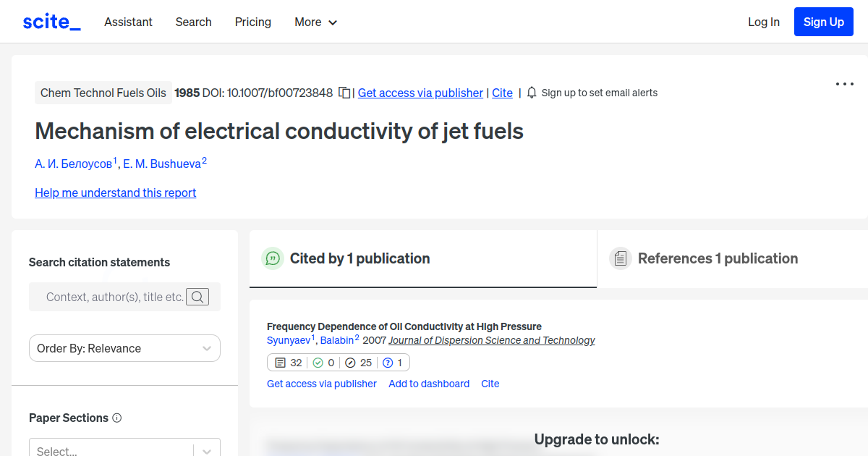Open the Pricing page in the navbar
The width and height of the screenshot is (868, 456).
click(x=253, y=22)
